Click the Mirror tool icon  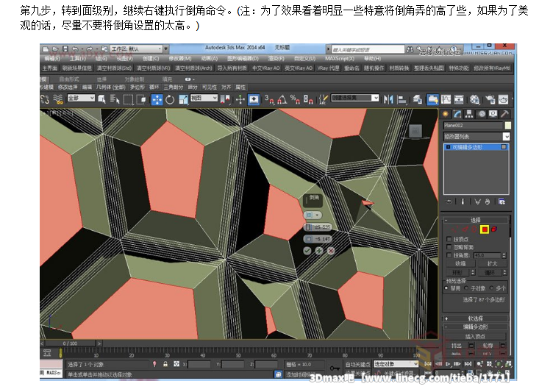click(388, 99)
